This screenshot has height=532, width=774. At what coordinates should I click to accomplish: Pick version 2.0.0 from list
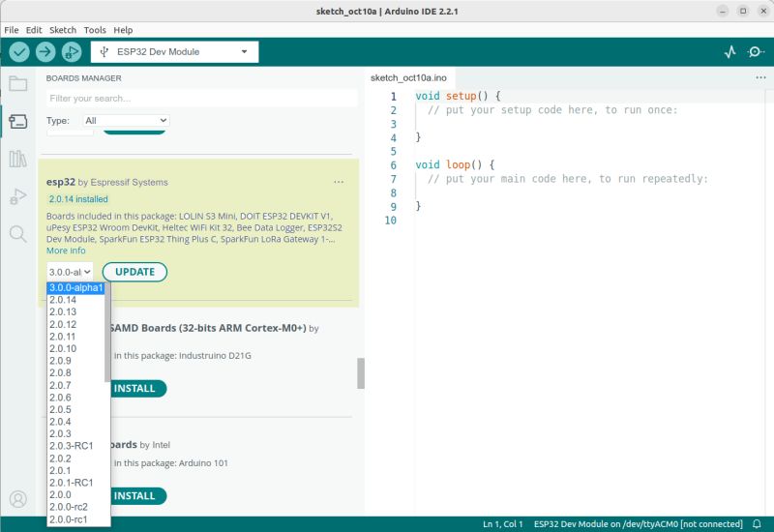click(x=75, y=494)
